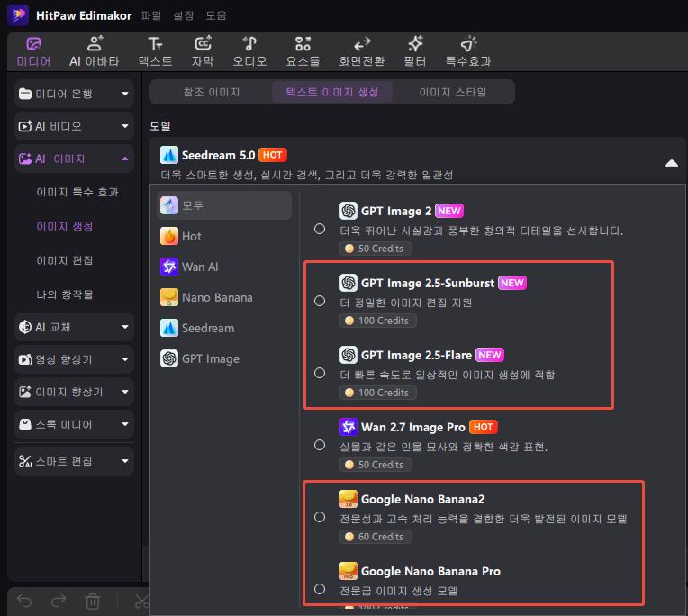Expand the AI 비디오 sidebar section
The image size is (688, 616).
[x=74, y=126]
